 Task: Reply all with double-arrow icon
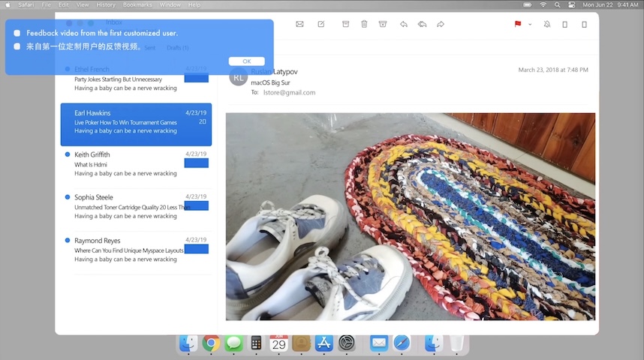tap(422, 24)
